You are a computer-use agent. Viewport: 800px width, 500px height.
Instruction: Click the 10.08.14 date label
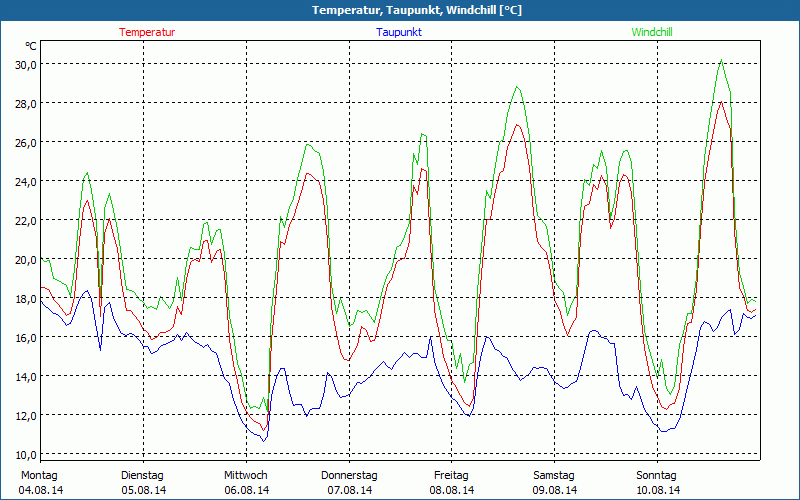tap(657, 490)
